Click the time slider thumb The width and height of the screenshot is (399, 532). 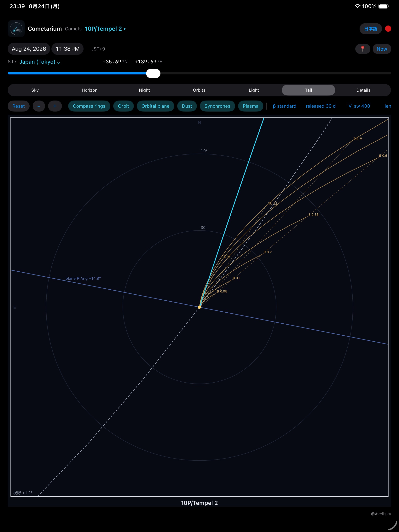click(x=153, y=73)
